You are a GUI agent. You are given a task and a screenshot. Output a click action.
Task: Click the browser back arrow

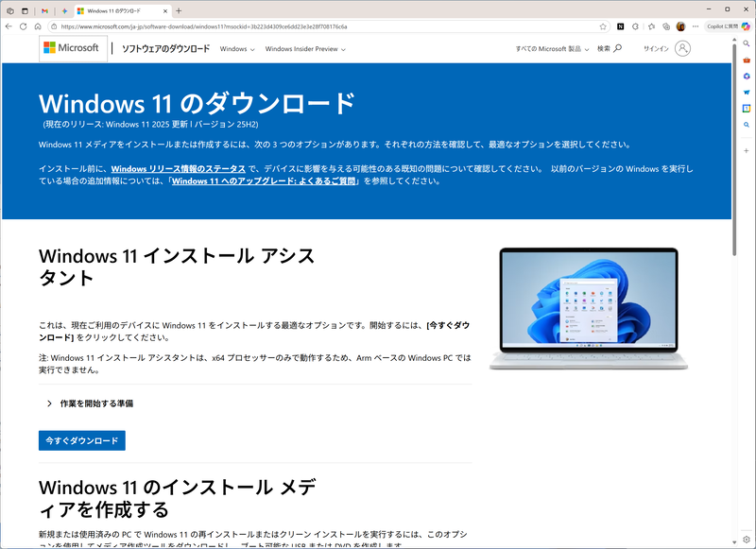[9, 26]
